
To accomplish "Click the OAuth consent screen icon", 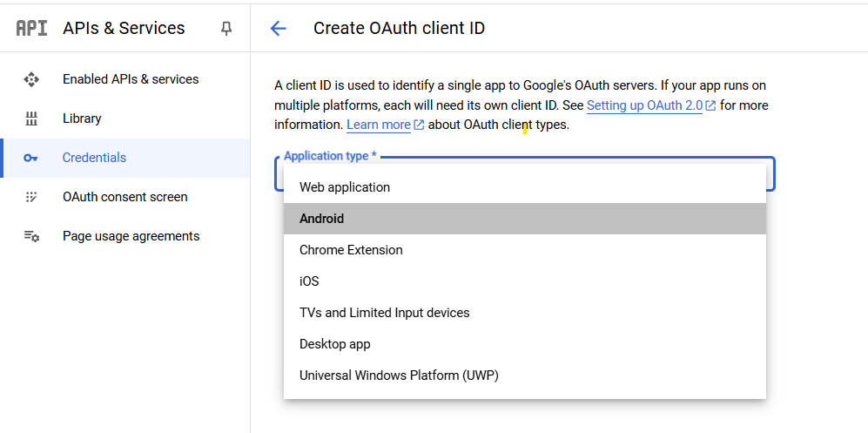I will point(31,197).
